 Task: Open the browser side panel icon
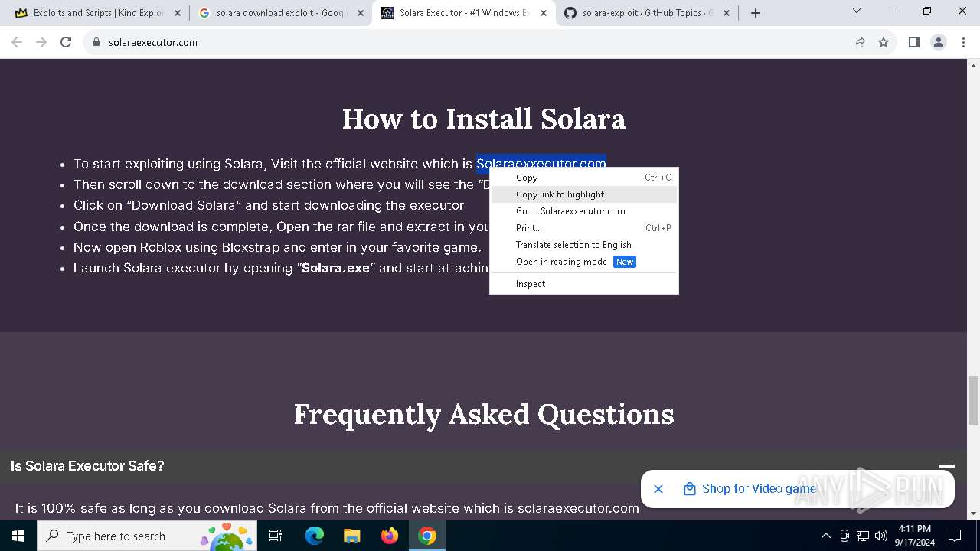click(913, 42)
